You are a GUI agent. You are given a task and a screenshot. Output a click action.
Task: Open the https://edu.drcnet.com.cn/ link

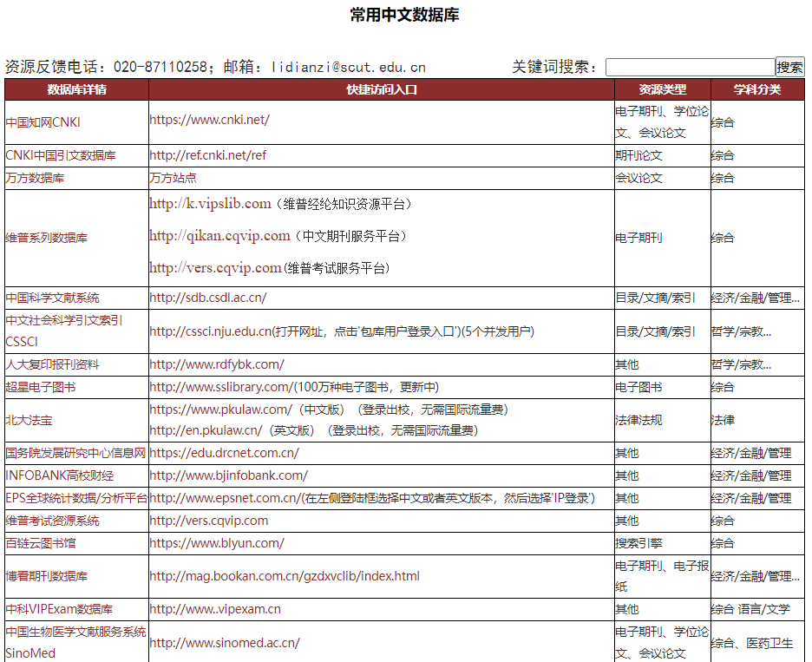(x=224, y=453)
